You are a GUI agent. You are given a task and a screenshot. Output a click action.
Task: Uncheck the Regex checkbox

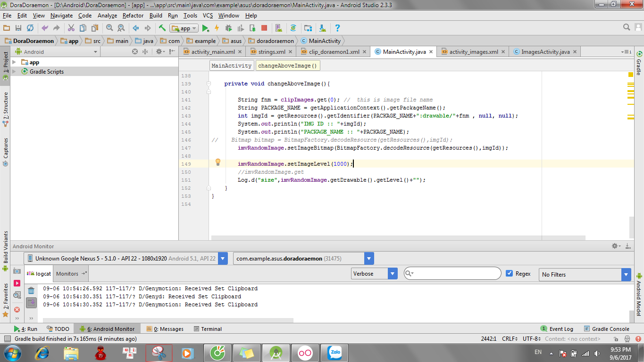509,274
